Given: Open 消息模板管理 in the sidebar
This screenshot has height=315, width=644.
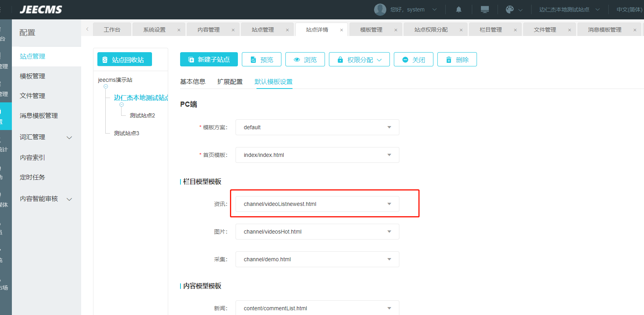Looking at the screenshot, I should pos(46,115).
